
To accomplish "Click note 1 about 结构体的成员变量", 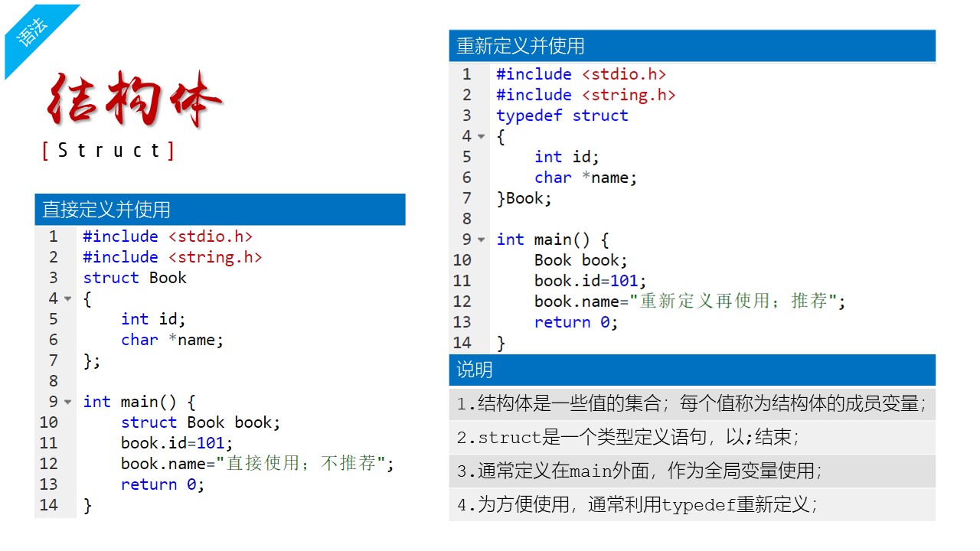I will coord(691,403).
